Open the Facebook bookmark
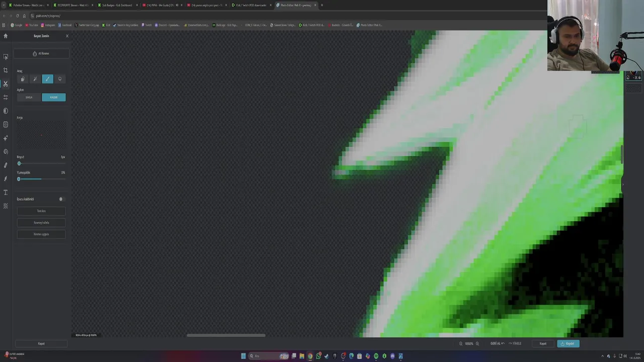 tap(65, 25)
